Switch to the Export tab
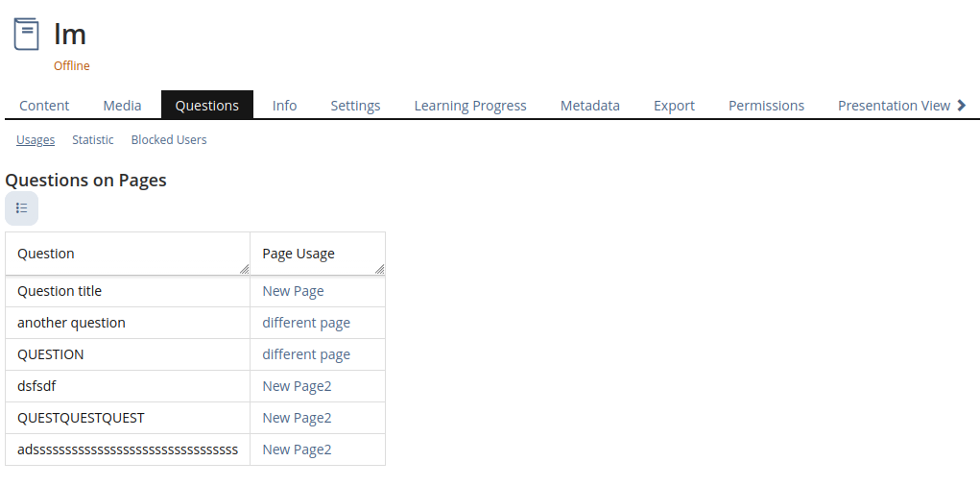The image size is (980, 486). coord(674,106)
